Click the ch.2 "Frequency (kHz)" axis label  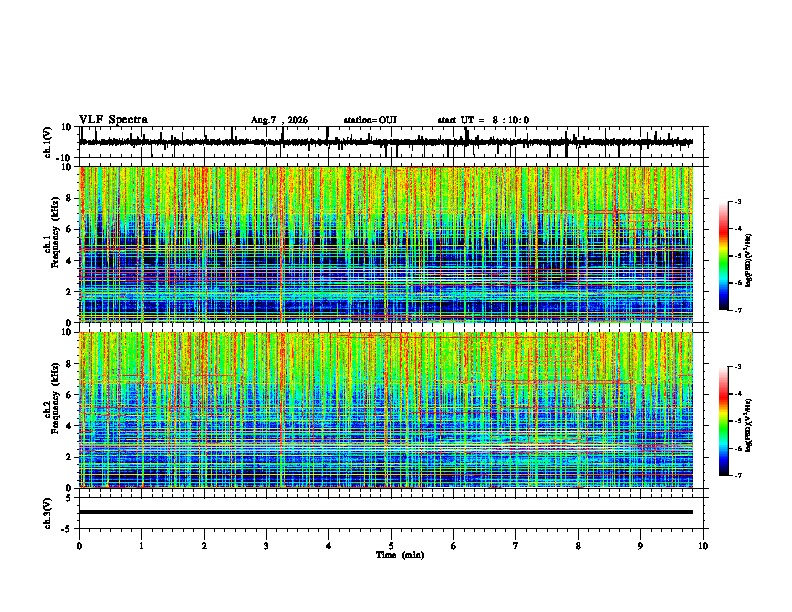coord(55,397)
